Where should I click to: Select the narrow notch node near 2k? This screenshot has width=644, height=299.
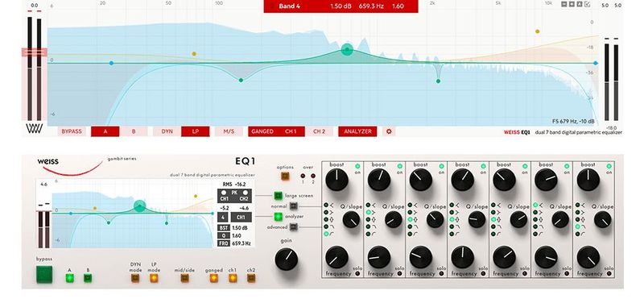pos(438,81)
